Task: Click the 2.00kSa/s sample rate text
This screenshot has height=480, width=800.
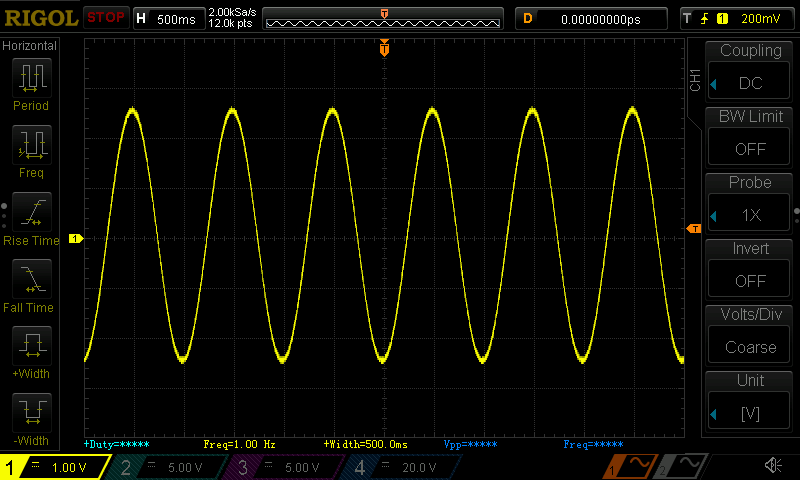Action: click(232, 13)
